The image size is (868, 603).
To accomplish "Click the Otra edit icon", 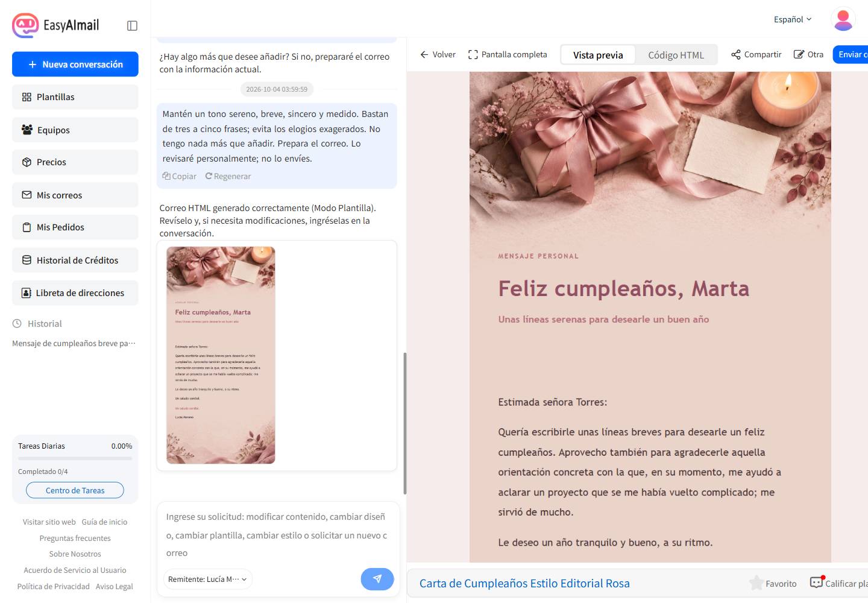I will (799, 54).
